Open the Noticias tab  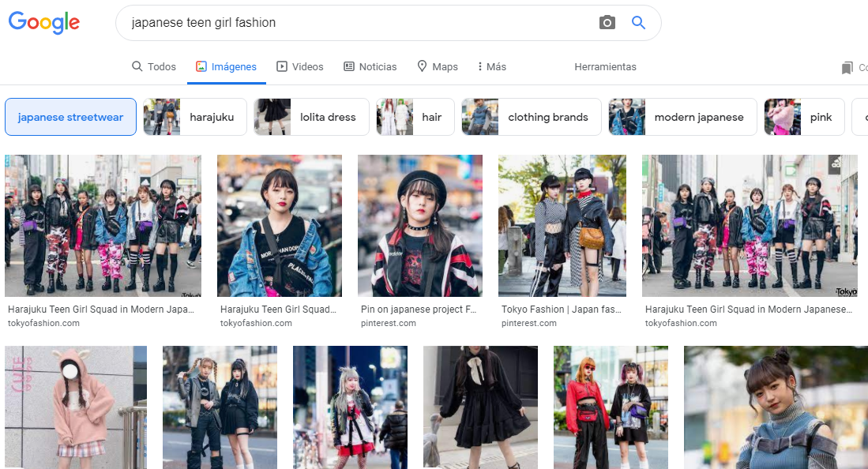[x=370, y=66]
